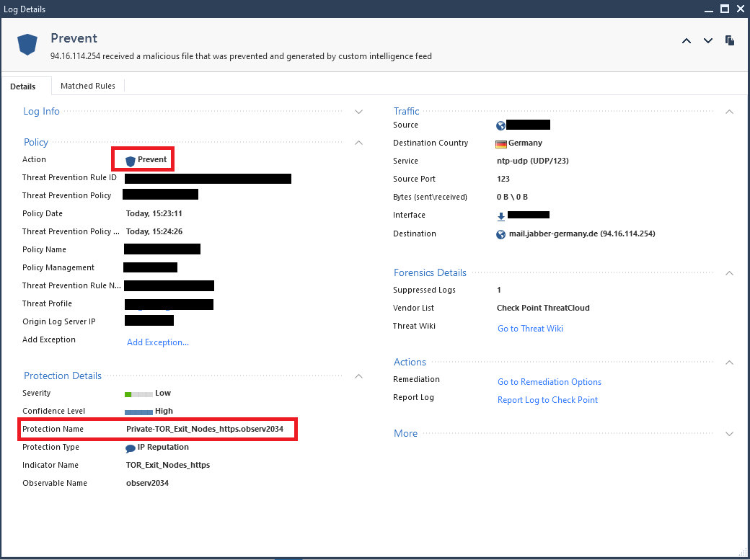Expand the Log Info section
This screenshot has height=560, width=750.
click(x=358, y=112)
